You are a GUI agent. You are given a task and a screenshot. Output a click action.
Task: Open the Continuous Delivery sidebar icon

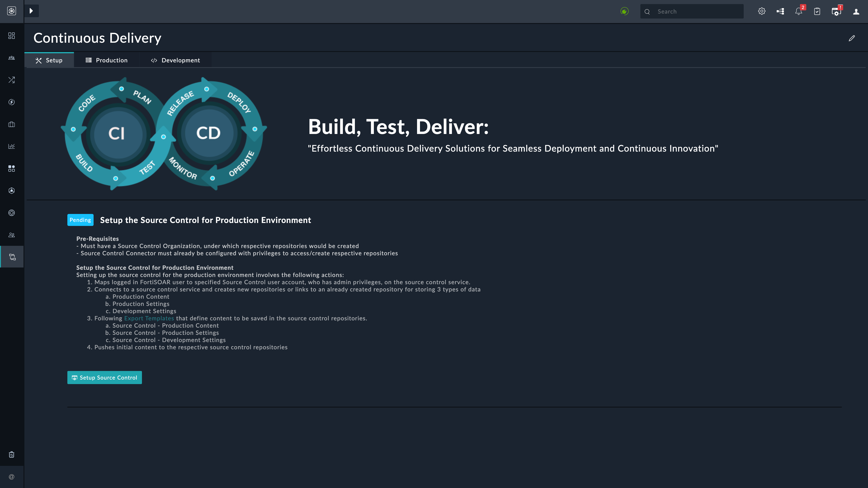12,257
